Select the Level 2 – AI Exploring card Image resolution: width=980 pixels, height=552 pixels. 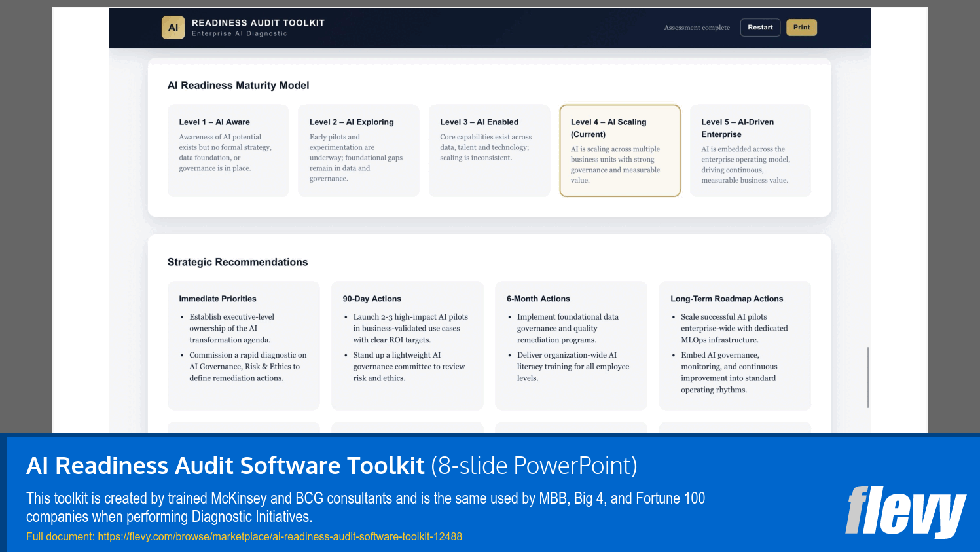[358, 151]
